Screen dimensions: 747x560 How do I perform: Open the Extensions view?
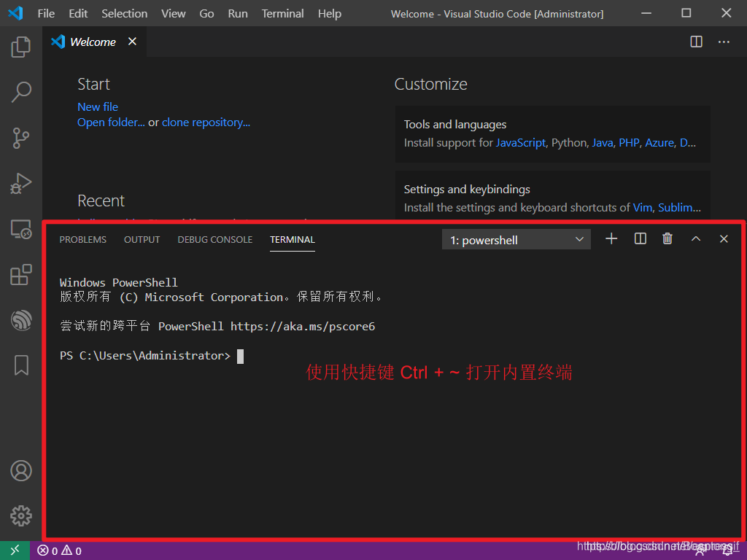(21, 275)
